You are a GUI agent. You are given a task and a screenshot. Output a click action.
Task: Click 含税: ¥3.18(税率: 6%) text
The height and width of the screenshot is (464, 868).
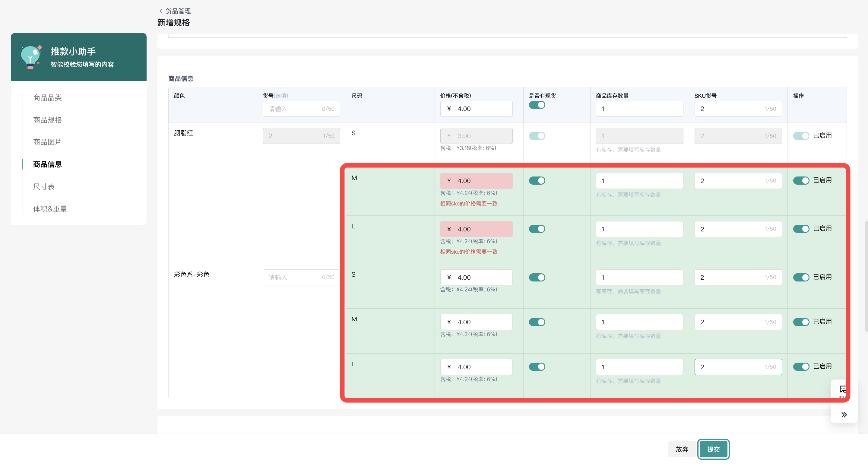click(468, 148)
